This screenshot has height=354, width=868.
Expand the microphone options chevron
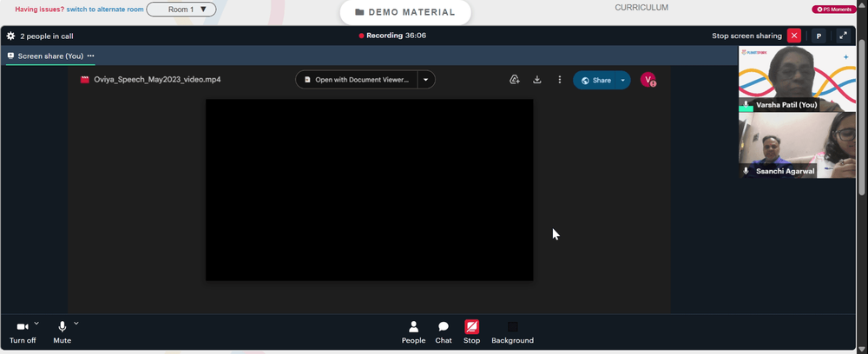point(76,323)
